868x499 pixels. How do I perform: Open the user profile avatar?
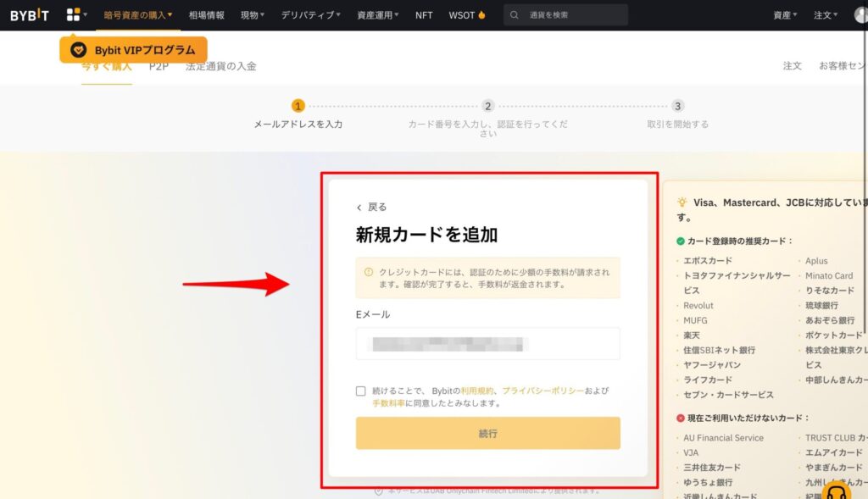coord(861,15)
